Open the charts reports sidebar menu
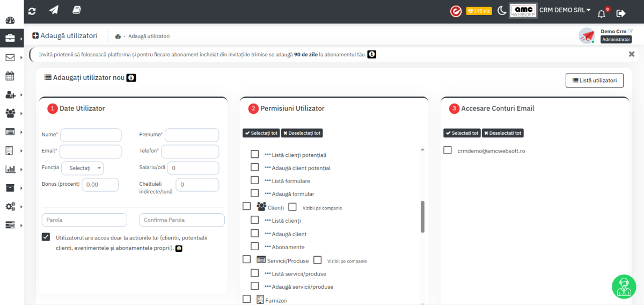The height and width of the screenshot is (305, 644). click(11, 169)
